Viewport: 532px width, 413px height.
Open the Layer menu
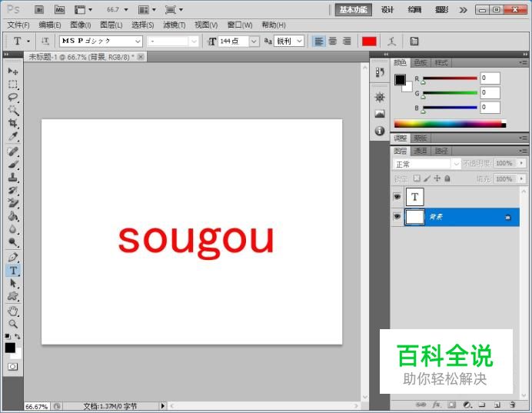click(111, 25)
